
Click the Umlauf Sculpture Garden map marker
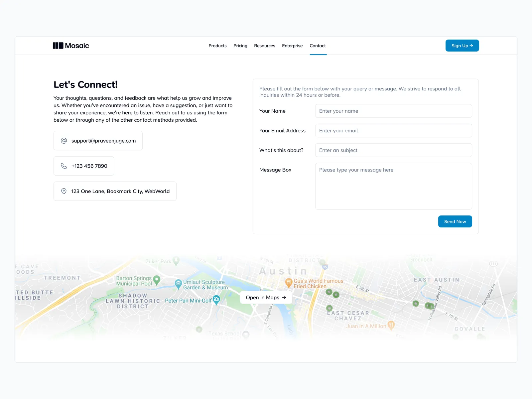(x=178, y=283)
